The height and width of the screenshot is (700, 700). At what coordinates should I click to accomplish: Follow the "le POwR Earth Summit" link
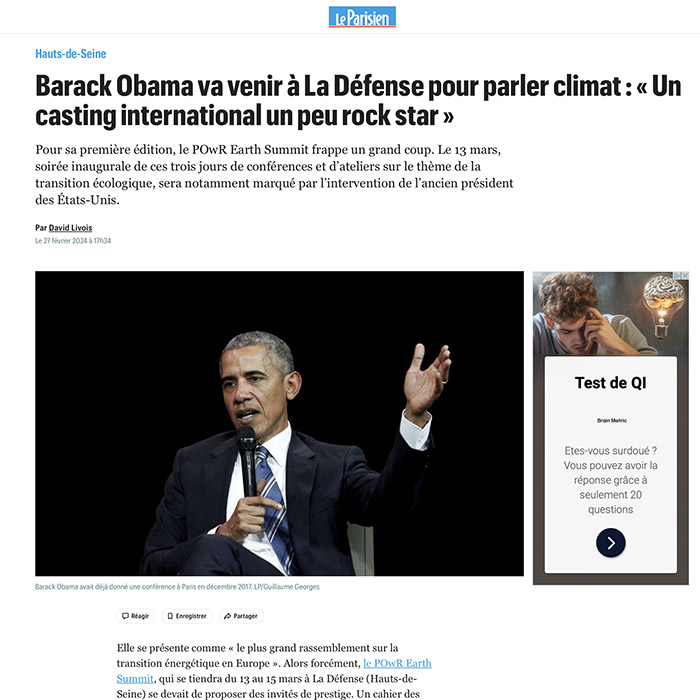tap(274, 671)
